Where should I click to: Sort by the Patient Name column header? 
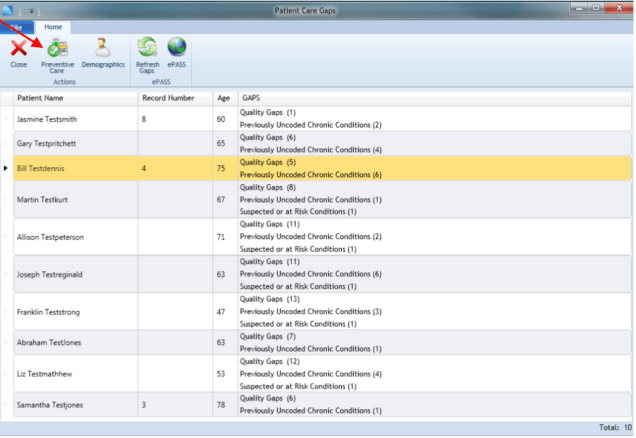pos(74,98)
